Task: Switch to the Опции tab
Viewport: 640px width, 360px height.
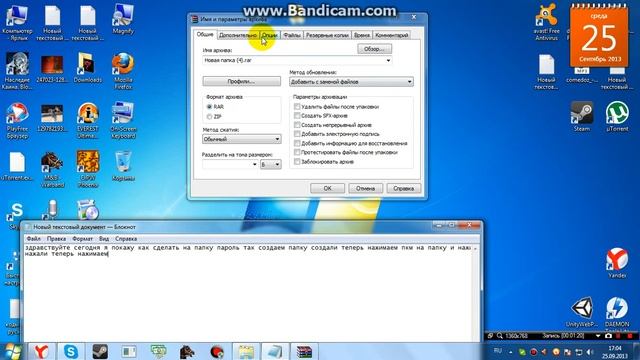Action: click(270, 35)
